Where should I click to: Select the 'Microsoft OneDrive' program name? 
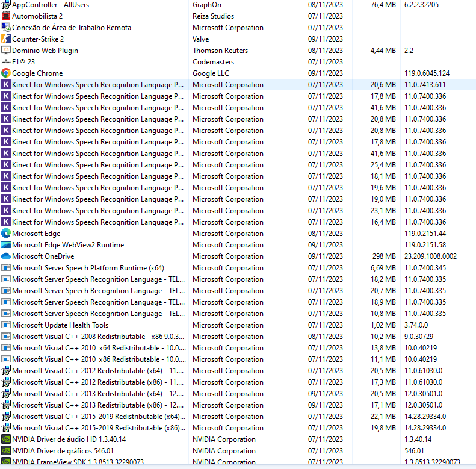point(43,256)
